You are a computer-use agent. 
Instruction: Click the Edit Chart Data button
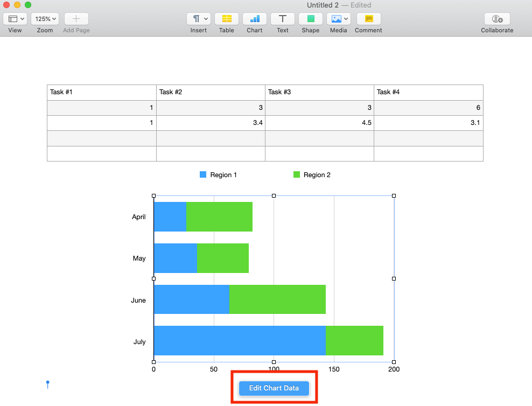point(274,388)
